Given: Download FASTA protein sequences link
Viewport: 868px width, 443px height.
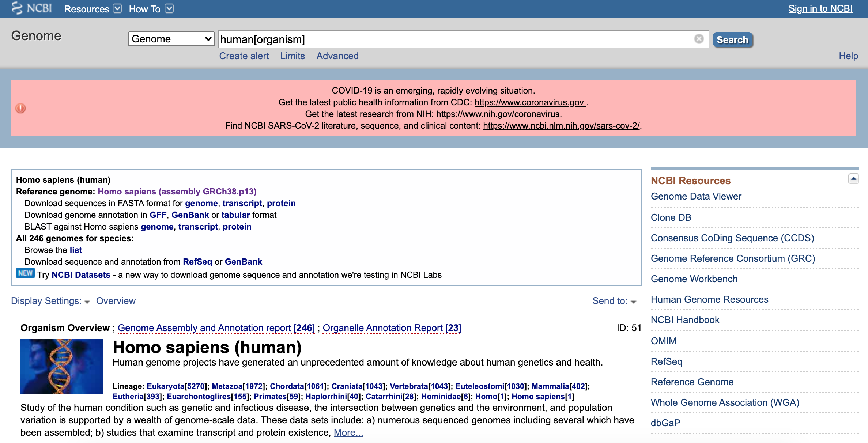Looking at the screenshot, I should 281,203.
